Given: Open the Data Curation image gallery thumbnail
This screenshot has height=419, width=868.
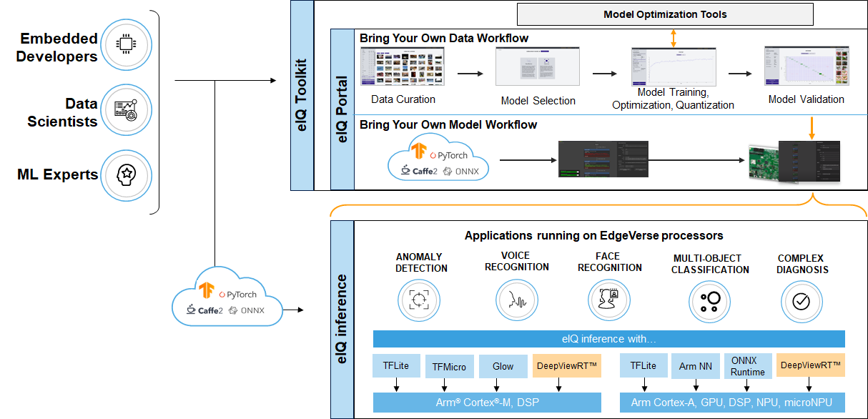Looking at the screenshot, I should (403, 66).
